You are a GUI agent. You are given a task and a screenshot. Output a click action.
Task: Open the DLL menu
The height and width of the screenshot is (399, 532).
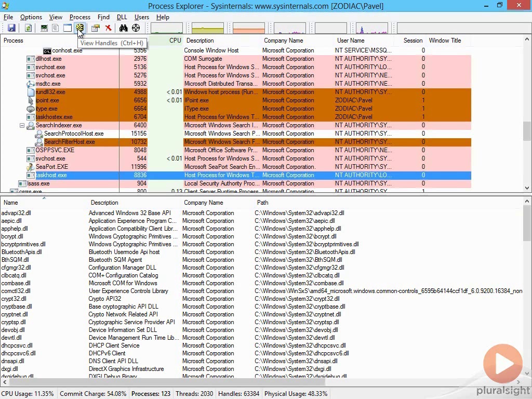tap(122, 17)
